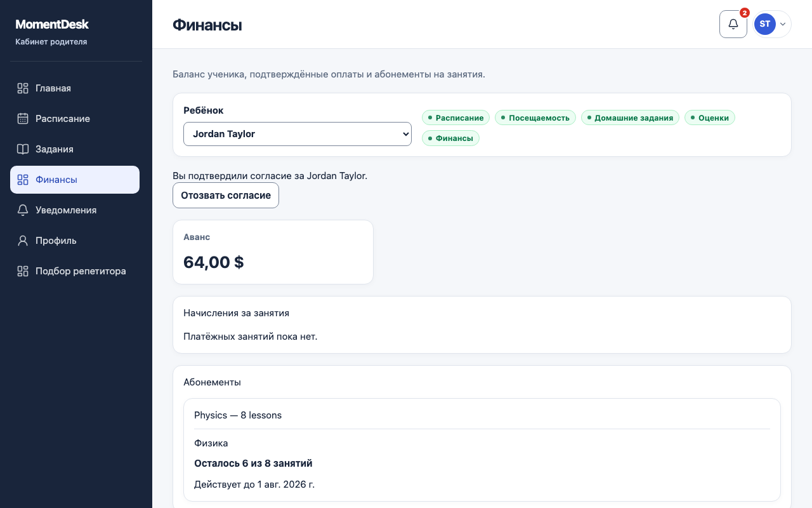Click the Кабинет родителя subtitle
812x508 pixels.
pyautogui.click(x=51, y=42)
